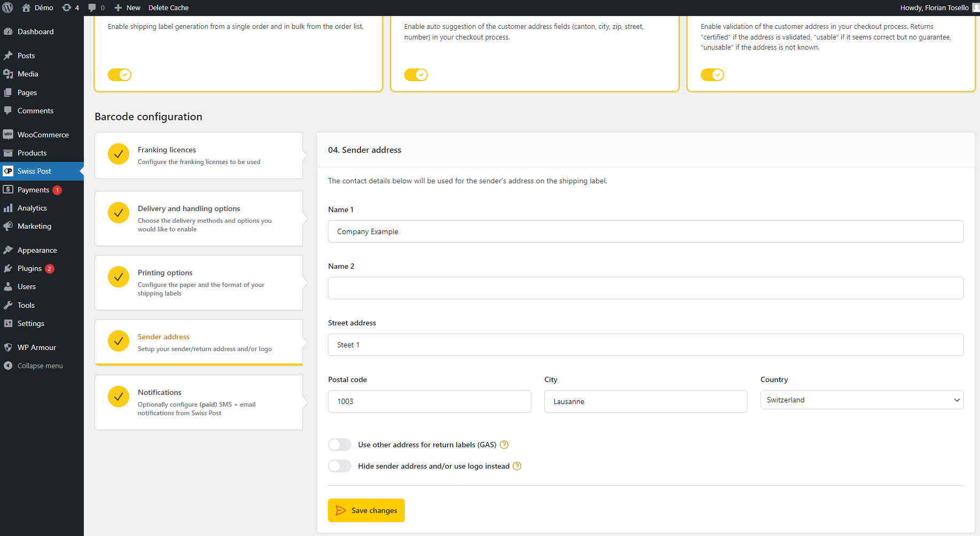Enable Use other address for return labels
Screen dimensions: 980x536
tap(339, 444)
